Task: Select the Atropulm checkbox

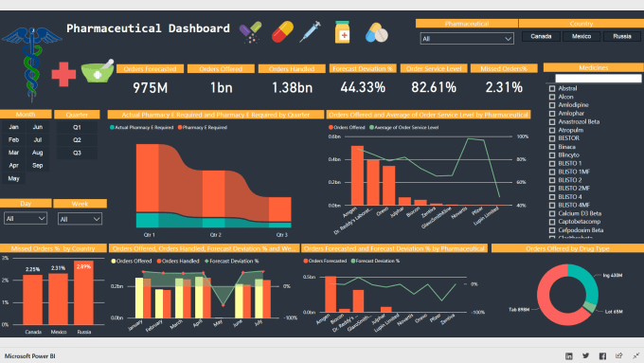Action: 552,130
